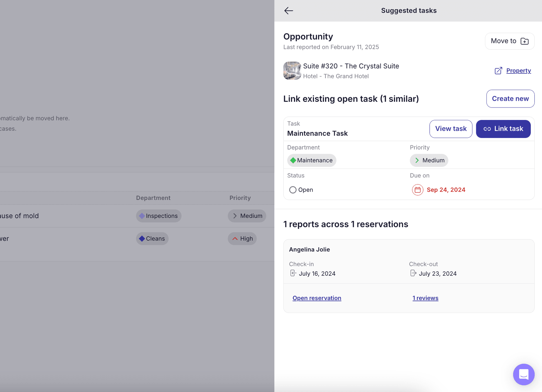Toggle the Maintenance department badge
The width and height of the screenshot is (542, 392).
click(x=312, y=160)
